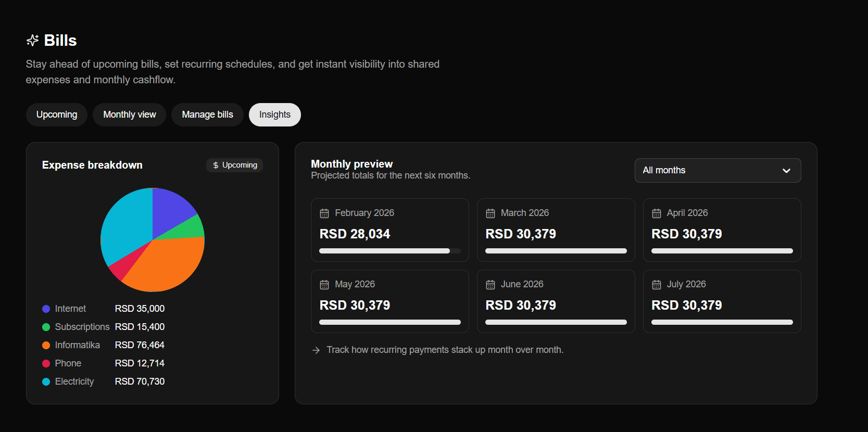Open the Monthly view tab
Image resolution: width=868 pixels, height=432 pixels.
point(130,115)
